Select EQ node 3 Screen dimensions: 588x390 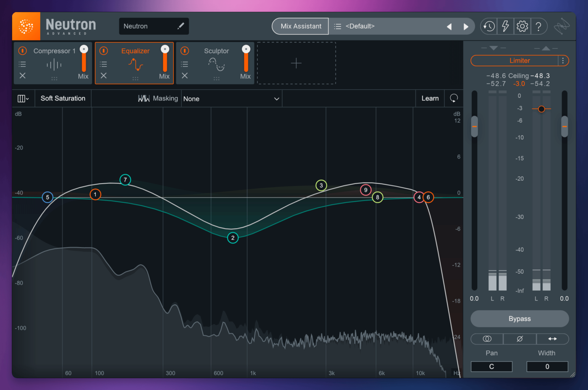pos(321,185)
